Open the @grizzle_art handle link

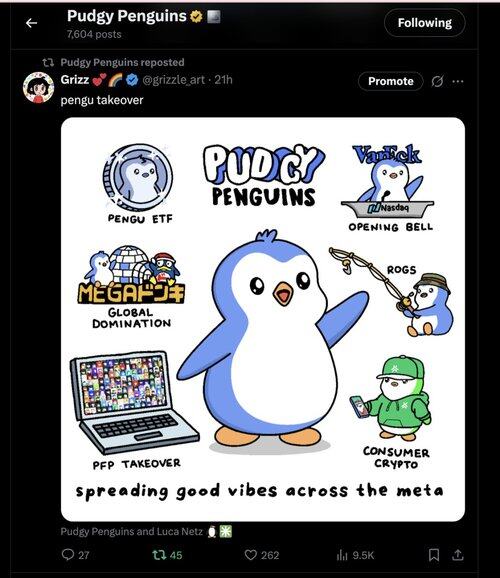173,80
